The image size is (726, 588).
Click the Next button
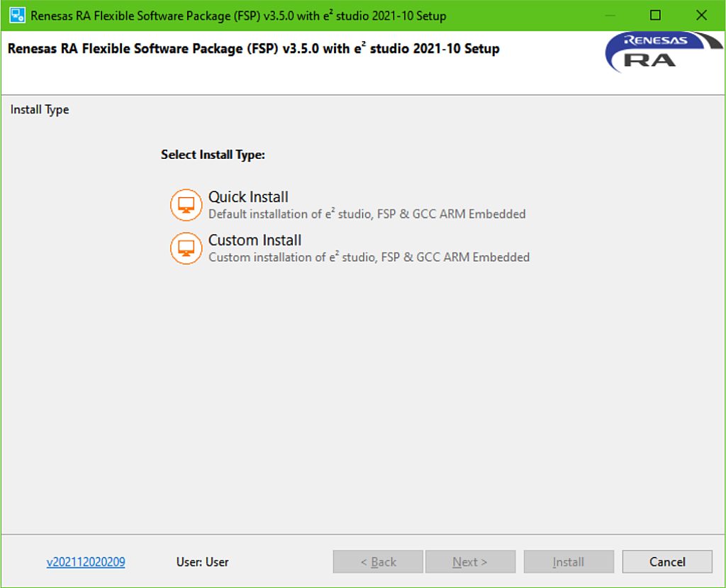tap(470, 561)
